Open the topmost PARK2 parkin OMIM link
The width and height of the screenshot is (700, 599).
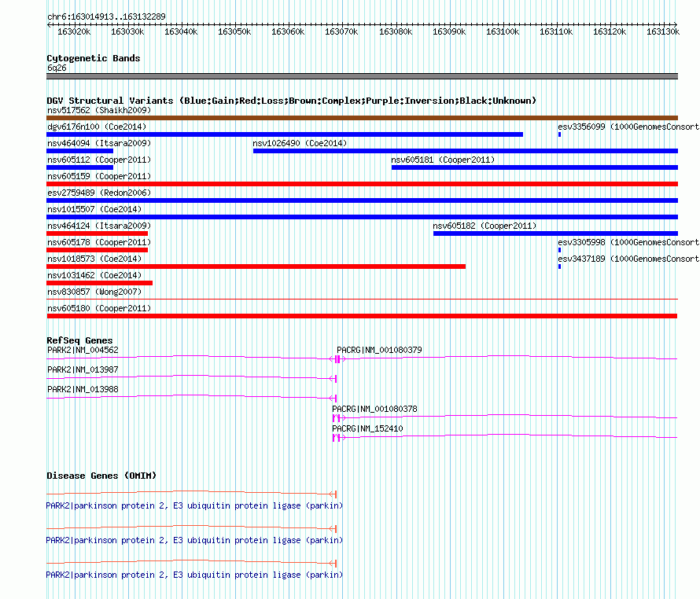click(x=194, y=505)
